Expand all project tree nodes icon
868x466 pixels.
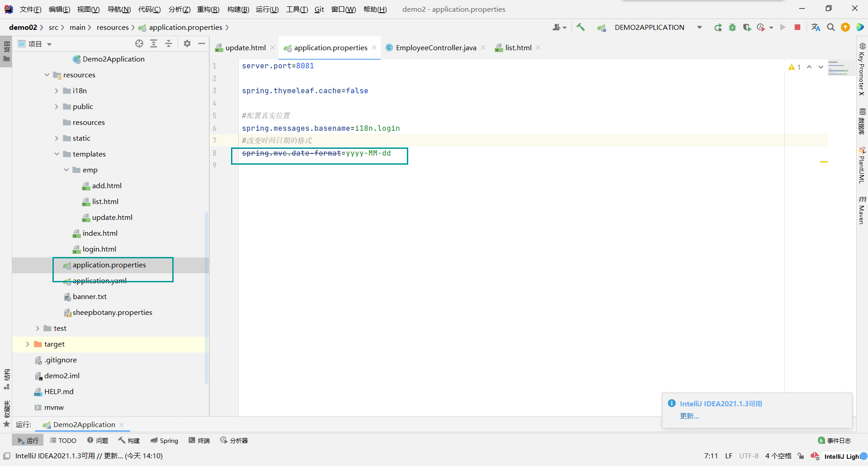(x=154, y=43)
